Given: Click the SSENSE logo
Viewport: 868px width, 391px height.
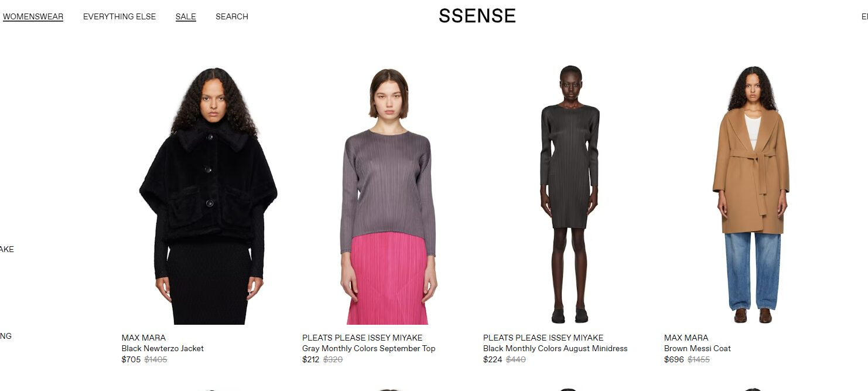Looking at the screenshot, I should (477, 16).
